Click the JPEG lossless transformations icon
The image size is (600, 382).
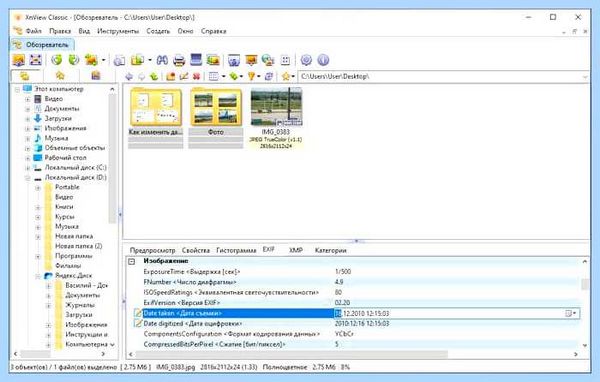click(x=91, y=60)
